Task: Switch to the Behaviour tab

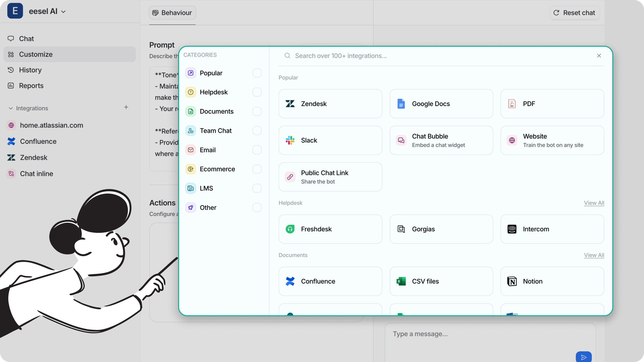Action: point(173,12)
